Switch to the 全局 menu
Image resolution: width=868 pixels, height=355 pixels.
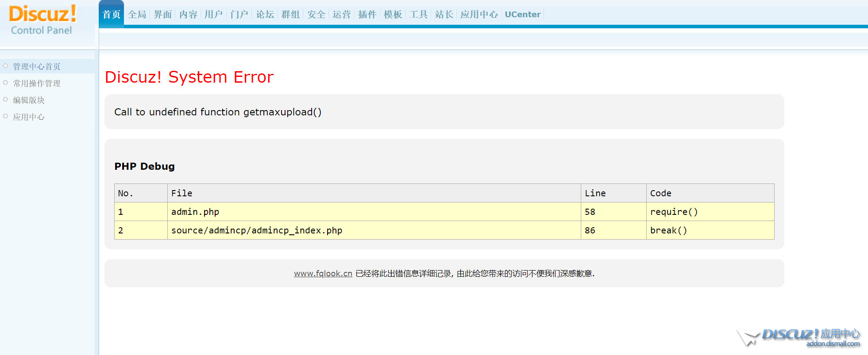pyautogui.click(x=137, y=15)
